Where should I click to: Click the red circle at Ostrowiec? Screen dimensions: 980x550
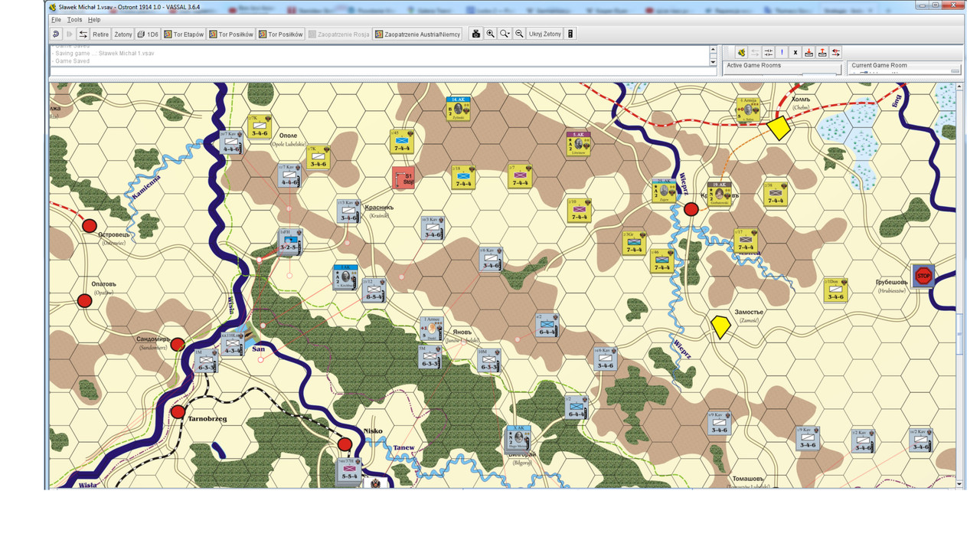tap(89, 225)
